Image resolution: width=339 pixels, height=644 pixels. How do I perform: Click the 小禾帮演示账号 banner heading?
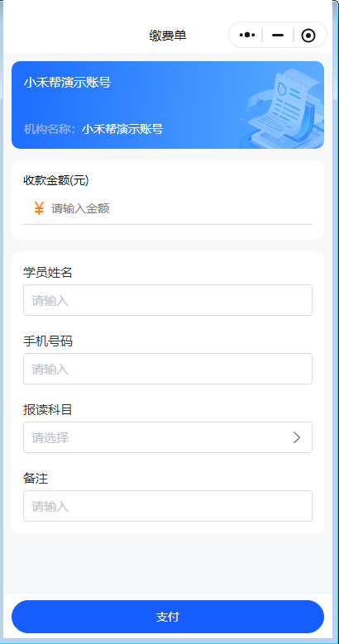click(x=68, y=83)
